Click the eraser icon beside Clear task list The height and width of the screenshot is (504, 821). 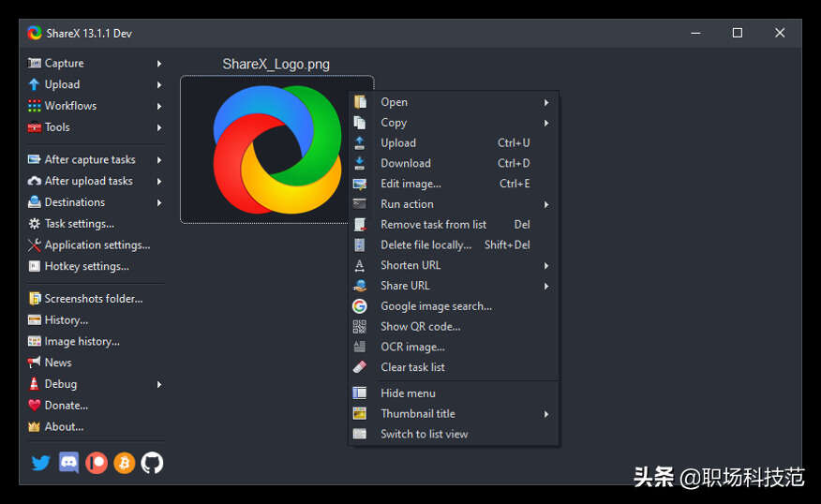click(x=360, y=367)
